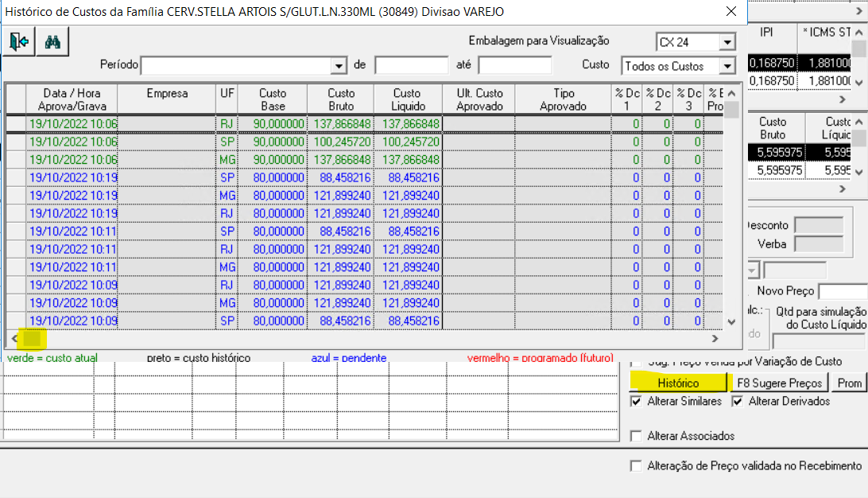Click the 'Data / Hora Aprova/Grava' column header
This screenshot has width=868, height=498.
click(x=72, y=99)
